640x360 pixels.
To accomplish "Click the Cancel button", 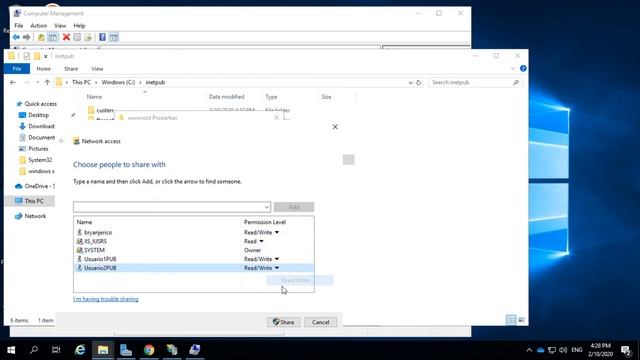I will (320, 322).
